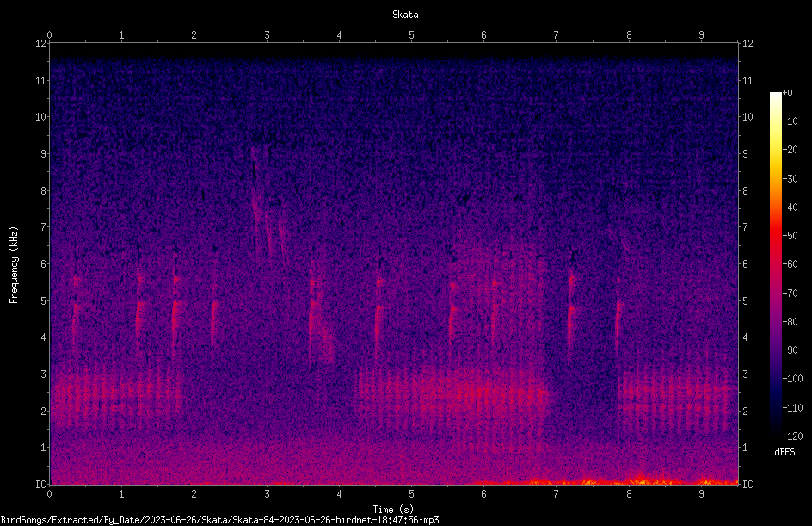Click the dBFS unit label

pyautogui.click(x=784, y=452)
